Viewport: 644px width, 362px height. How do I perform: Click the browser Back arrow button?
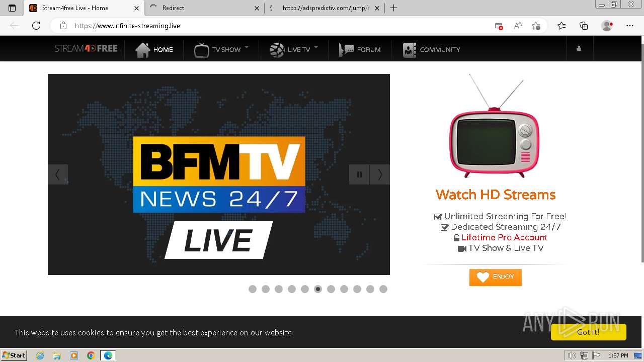click(14, 26)
